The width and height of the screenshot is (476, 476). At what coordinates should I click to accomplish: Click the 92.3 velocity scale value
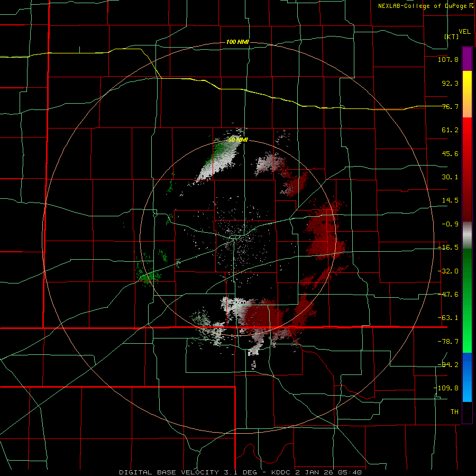(450, 83)
